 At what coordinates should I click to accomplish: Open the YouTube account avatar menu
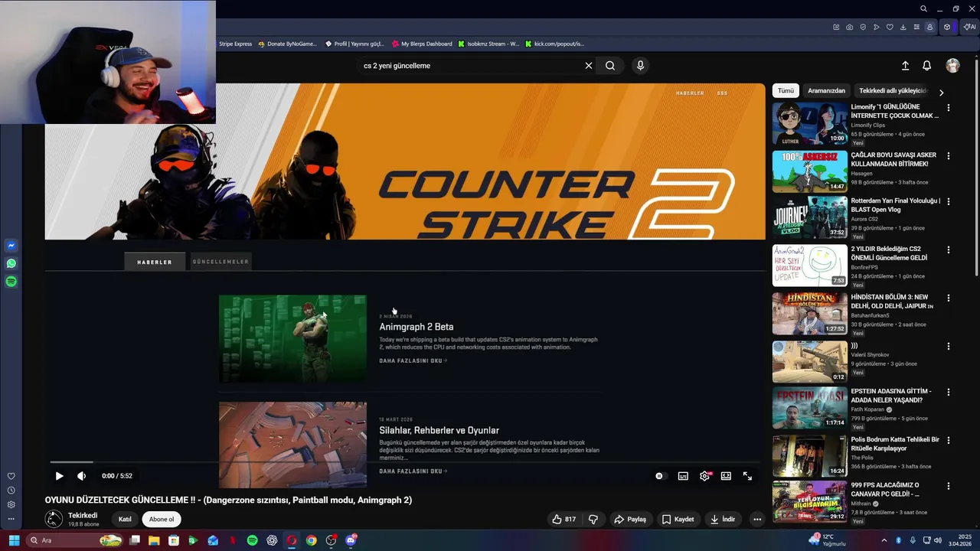click(952, 66)
